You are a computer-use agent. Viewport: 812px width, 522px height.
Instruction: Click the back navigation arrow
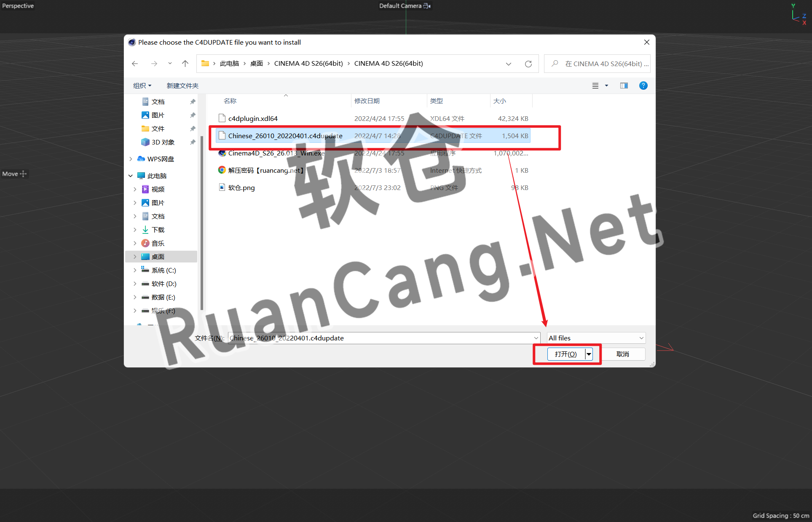point(135,64)
